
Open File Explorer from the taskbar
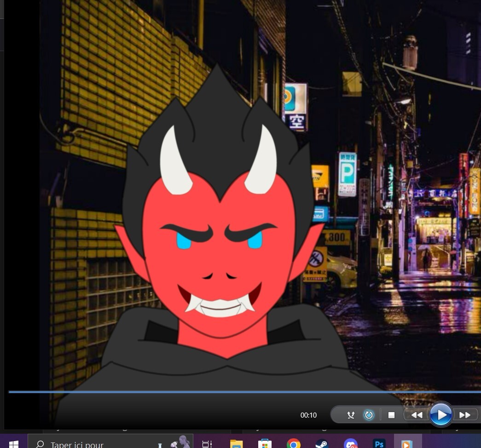236,444
